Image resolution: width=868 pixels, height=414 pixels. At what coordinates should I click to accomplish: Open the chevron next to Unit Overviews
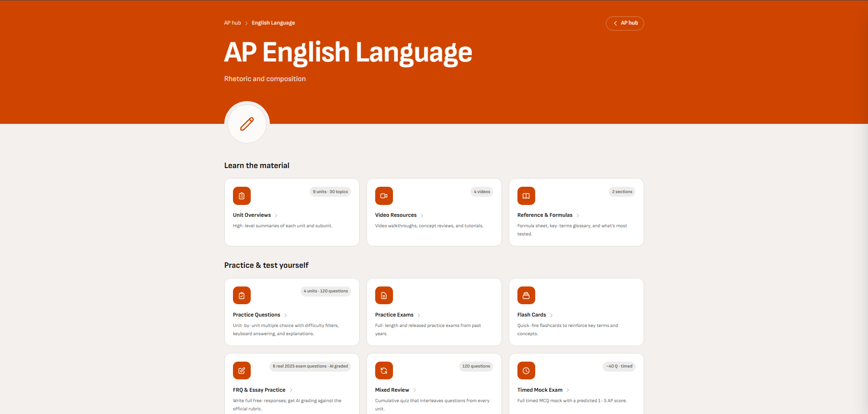point(276,215)
